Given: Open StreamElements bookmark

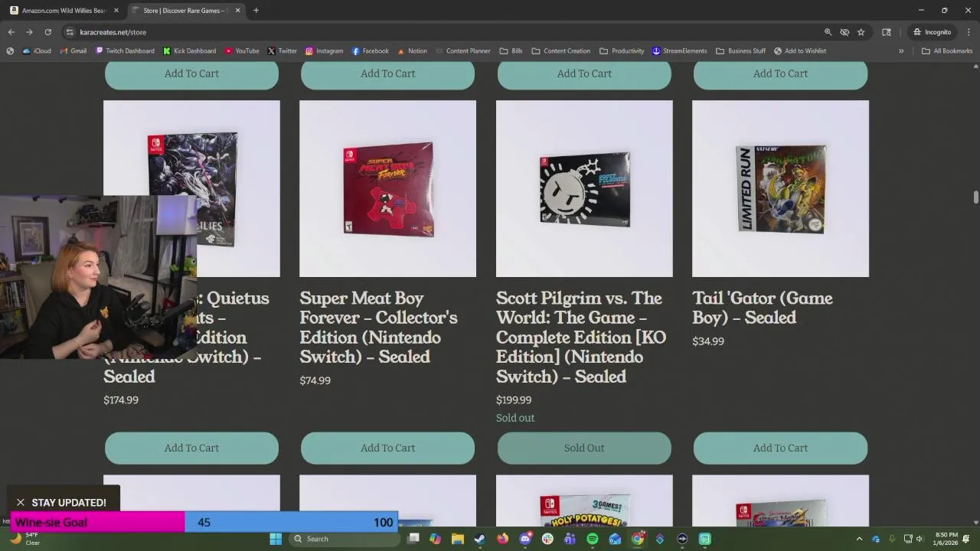Looking at the screenshot, I should (679, 51).
